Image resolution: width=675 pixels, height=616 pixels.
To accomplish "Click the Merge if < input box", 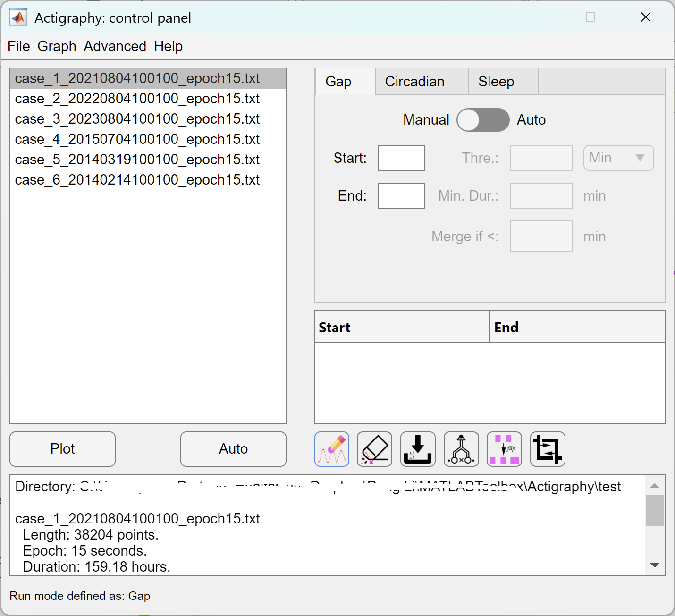I will click(x=540, y=236).
